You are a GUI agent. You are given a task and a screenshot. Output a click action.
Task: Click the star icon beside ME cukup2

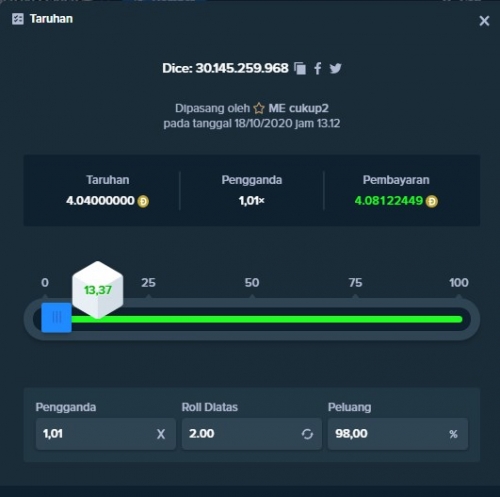click(x=259, y=108)
